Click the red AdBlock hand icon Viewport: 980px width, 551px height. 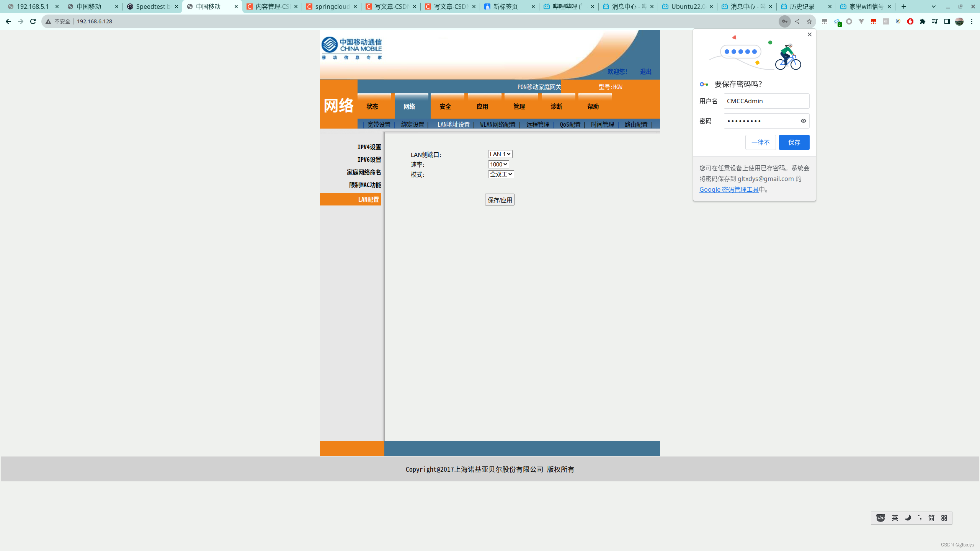[x=910, y=21]
